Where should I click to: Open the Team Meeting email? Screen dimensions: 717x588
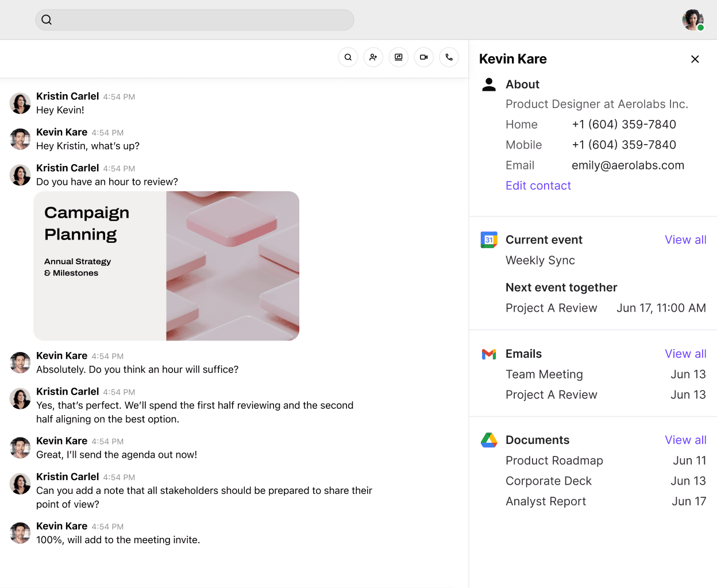[544, 374]
